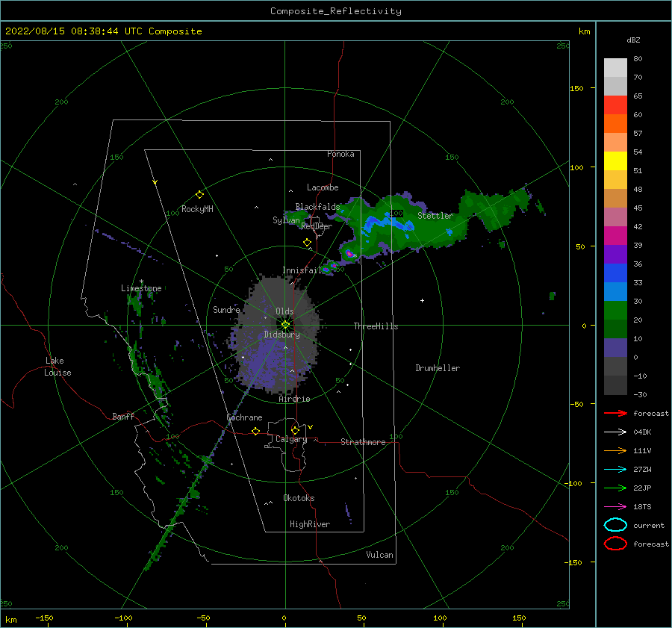Click the cyan 27ZW arrow icon
Image resolution: width=672 pixels, height=628 pixels.
(x=615, y=470)
